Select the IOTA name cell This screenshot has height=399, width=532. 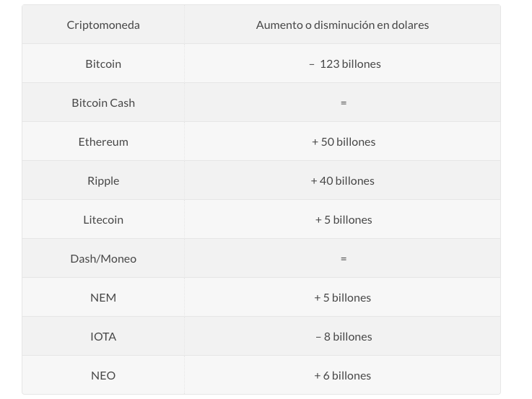[x=103, y=337]
